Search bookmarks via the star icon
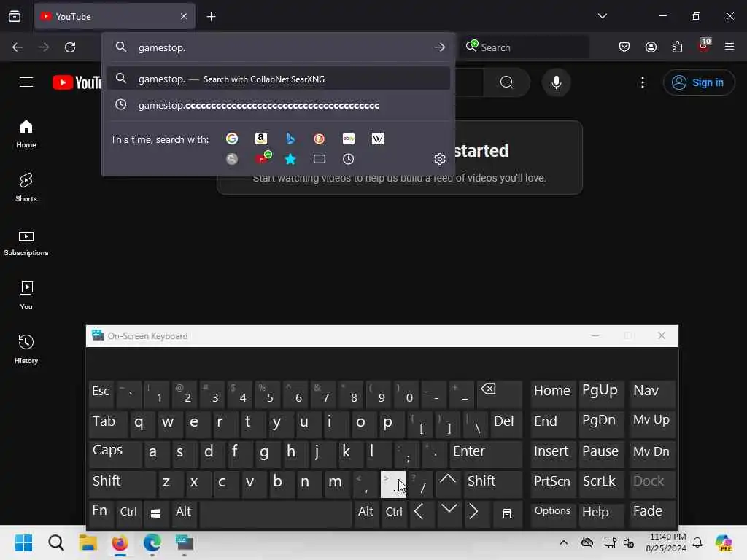Viewport: 747px width, 560px height. 290,159
